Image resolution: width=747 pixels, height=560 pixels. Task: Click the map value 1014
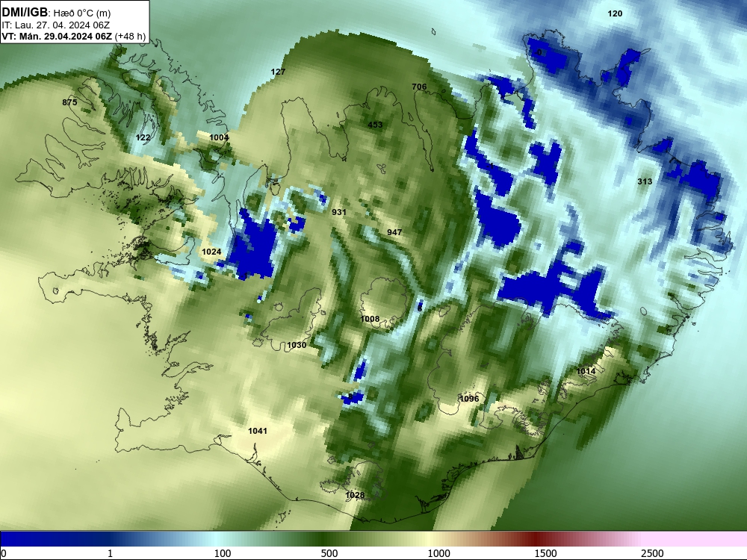point(586,371)
